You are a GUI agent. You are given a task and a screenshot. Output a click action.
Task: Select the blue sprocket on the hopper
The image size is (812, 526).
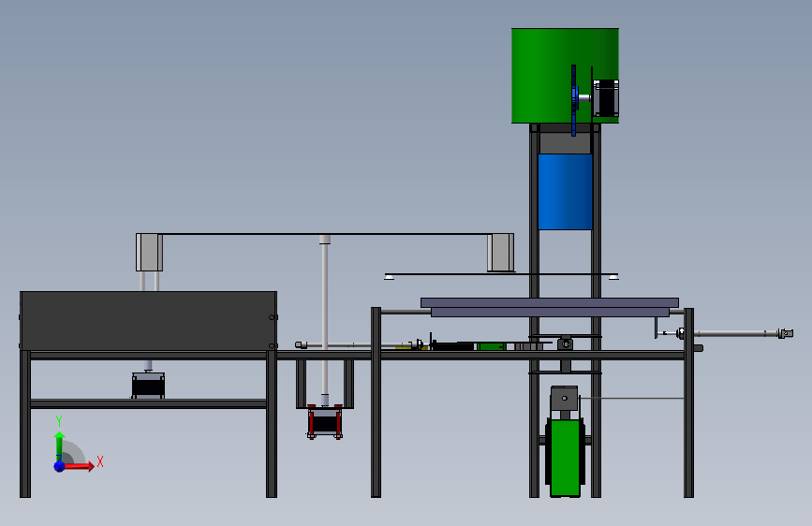point(574,100)
